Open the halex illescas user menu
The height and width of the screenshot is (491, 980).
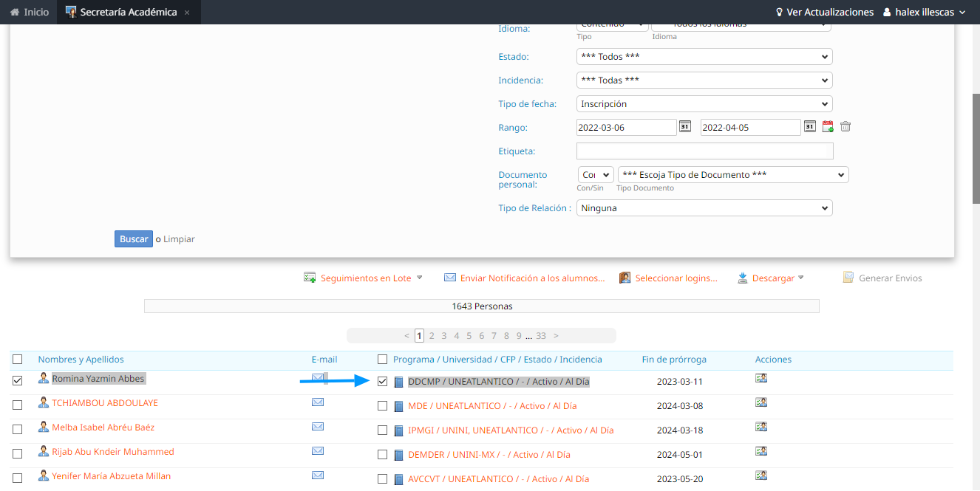(x=924, y=12)
